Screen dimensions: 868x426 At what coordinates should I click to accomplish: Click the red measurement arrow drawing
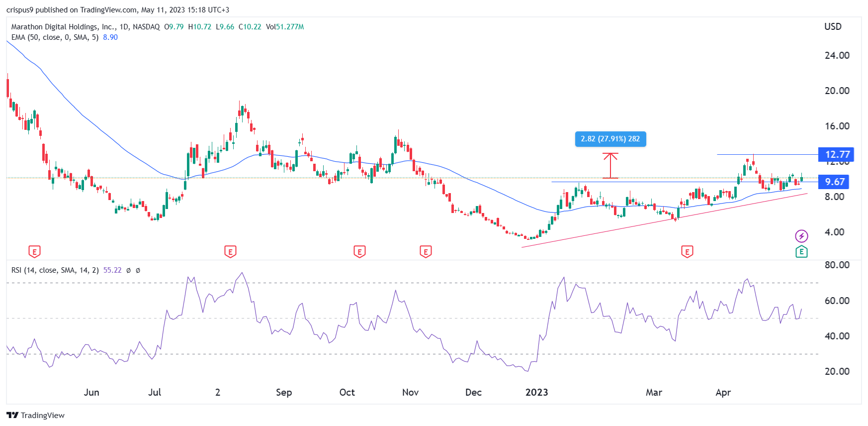[x=610, y=166]
